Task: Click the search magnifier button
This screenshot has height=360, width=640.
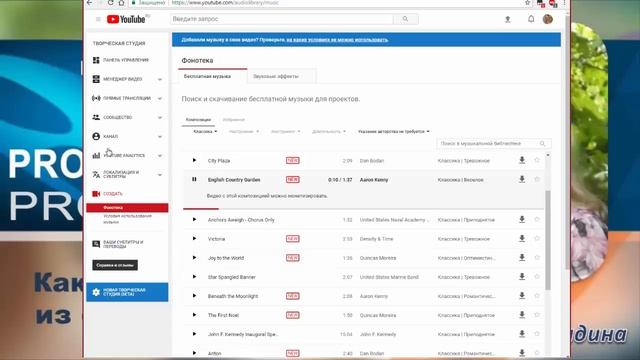Action: tap(405, 19)
